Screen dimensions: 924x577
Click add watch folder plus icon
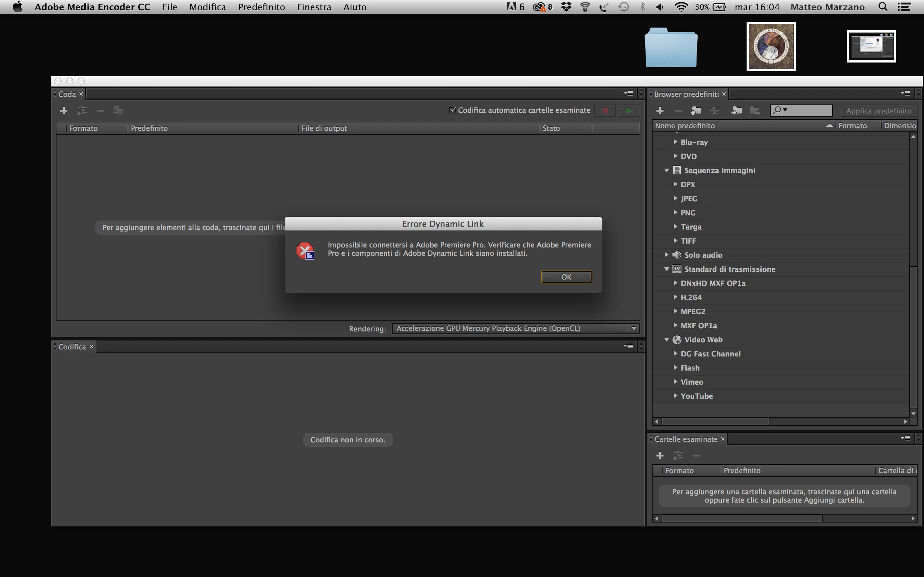tap(660, 456)
